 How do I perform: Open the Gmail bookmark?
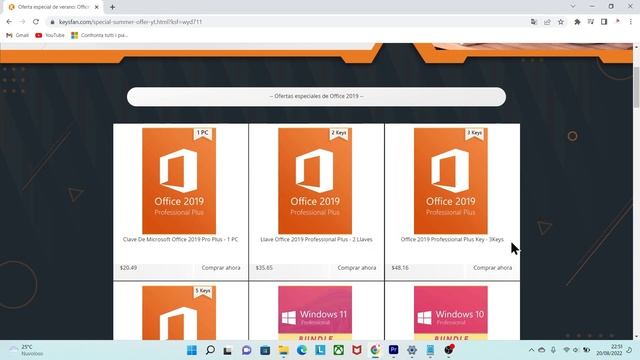click(x=18, y=36)
